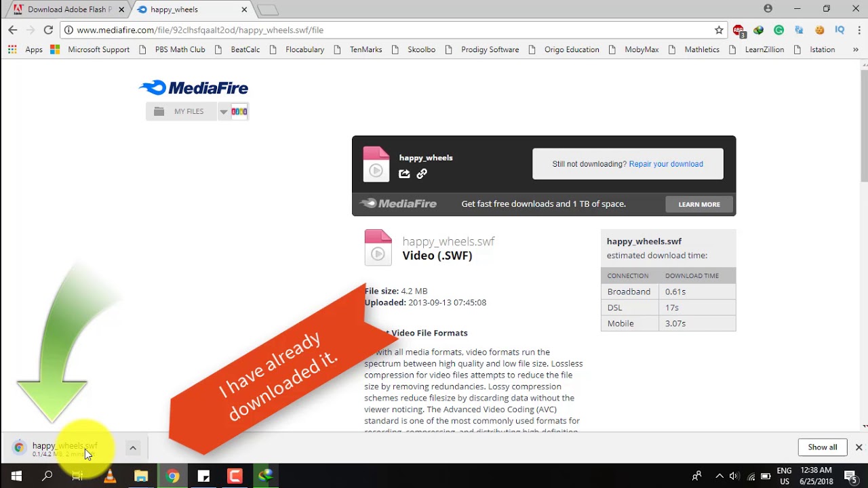
Task: Open the cookie extension icon
Action: 820,30
